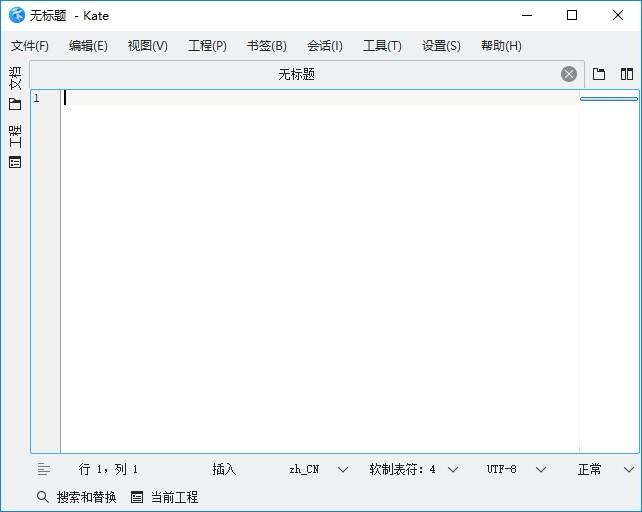Open the 当前工程 bottom panel
The image size is (642, 512).
pyautogui.click(x=164, y=497)
